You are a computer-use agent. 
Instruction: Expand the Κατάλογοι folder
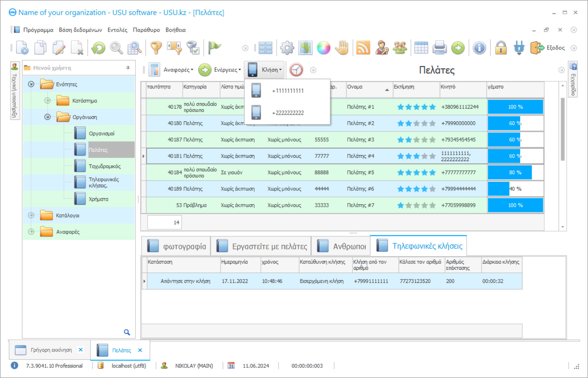coord(31,215)
